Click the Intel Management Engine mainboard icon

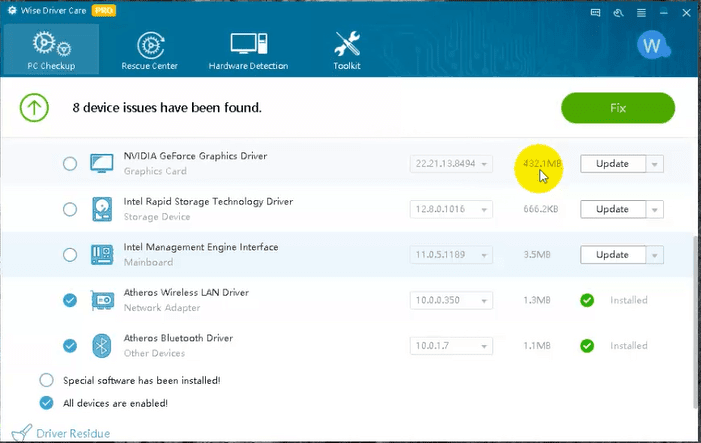point(102,255)
